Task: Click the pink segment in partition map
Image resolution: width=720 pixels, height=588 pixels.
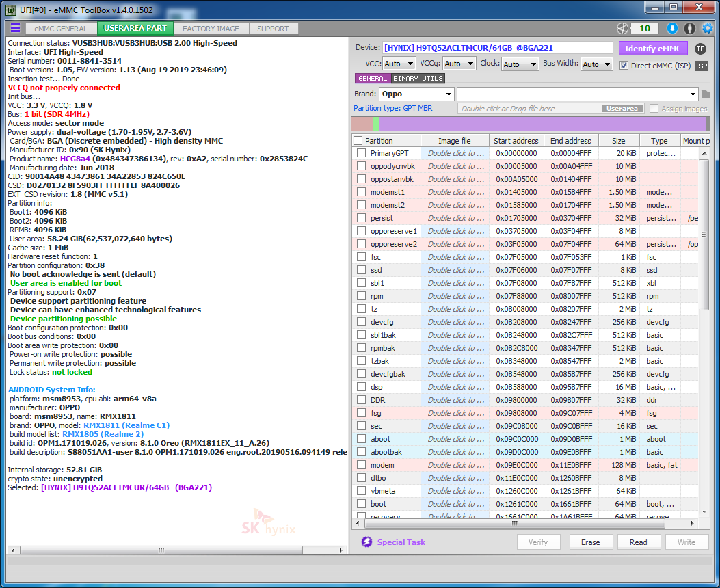Action: pos(362,124)
